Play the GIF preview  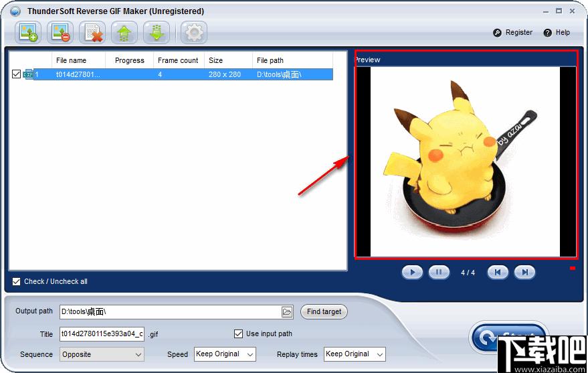(412, 273)
